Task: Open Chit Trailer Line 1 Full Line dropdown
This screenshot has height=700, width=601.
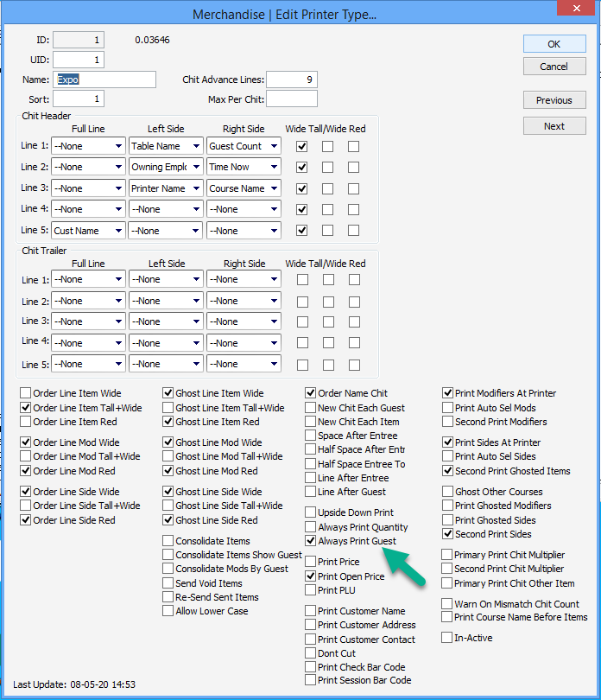Action: click(88, 279)
